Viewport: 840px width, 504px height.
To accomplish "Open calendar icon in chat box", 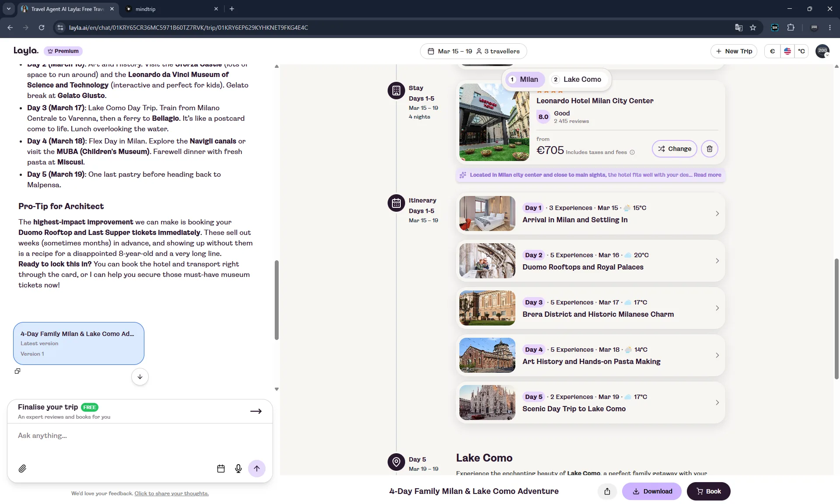I will coord(221,469).
